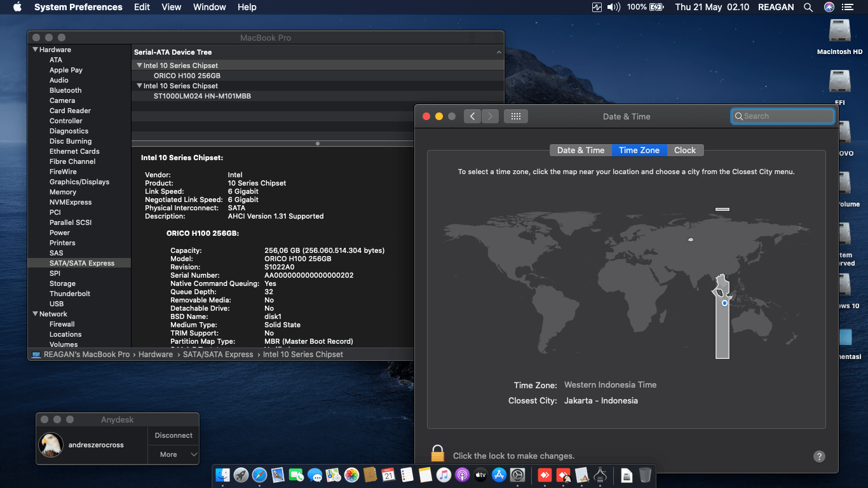Select NVMExpress in the hardware sidebar
The image size is (868, 488).
coord(71,202)
